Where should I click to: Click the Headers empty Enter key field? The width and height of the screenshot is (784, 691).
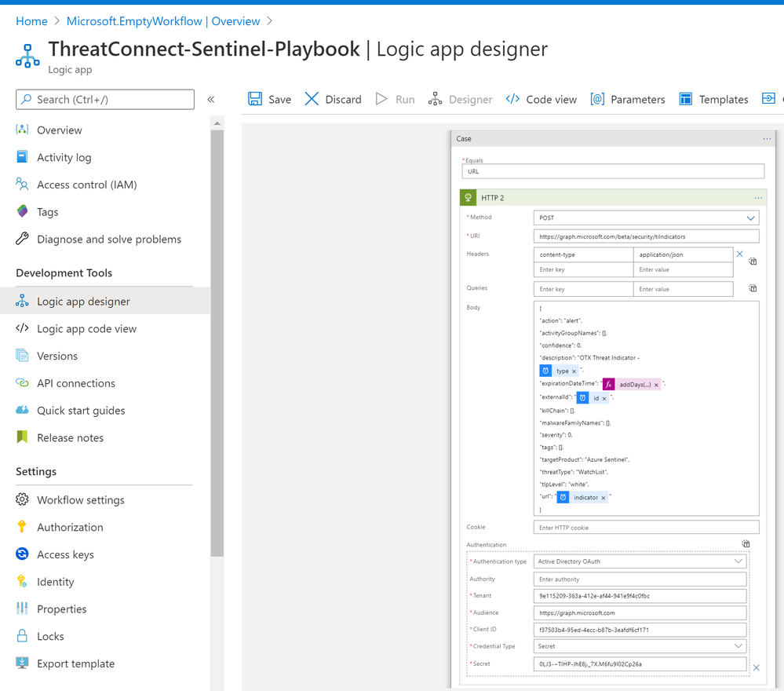[x=583, y=269]
